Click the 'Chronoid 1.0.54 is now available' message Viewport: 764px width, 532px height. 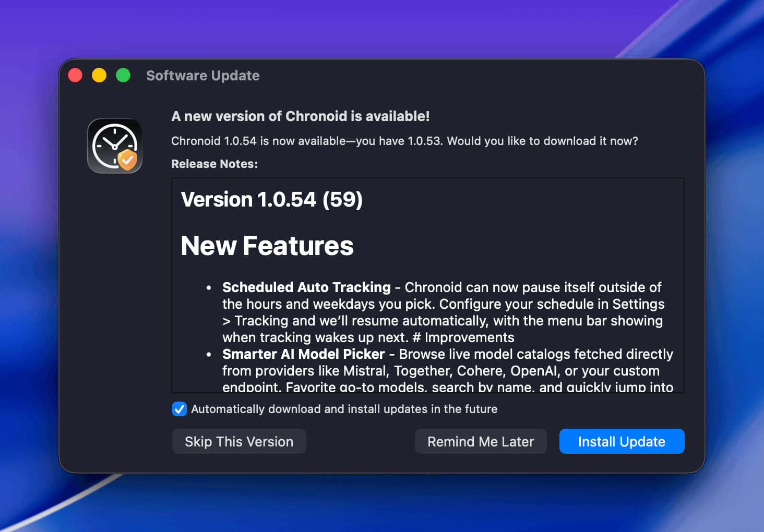404,141
